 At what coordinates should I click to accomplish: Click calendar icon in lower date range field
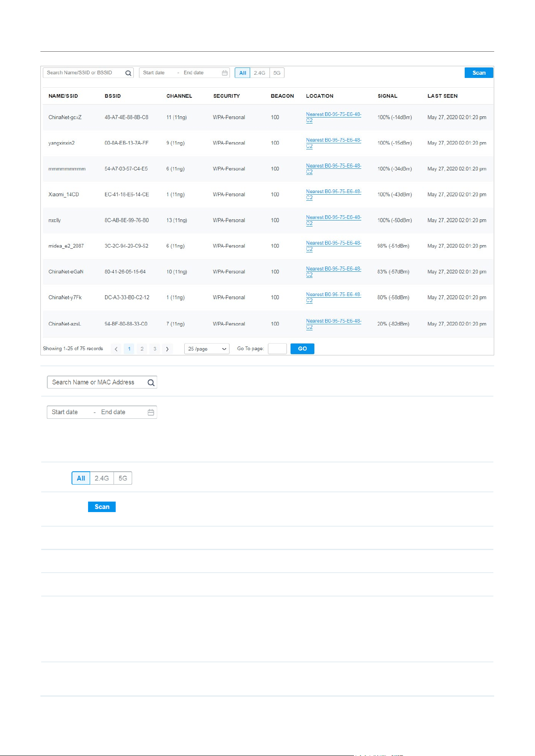151,412
